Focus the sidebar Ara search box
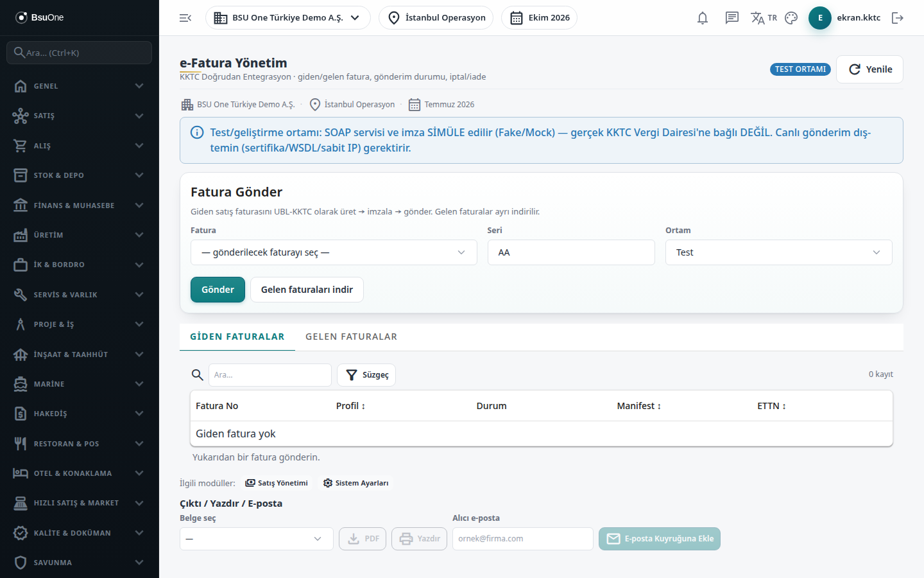The height and width of the screenshot is (578, 924). [80, 53]
